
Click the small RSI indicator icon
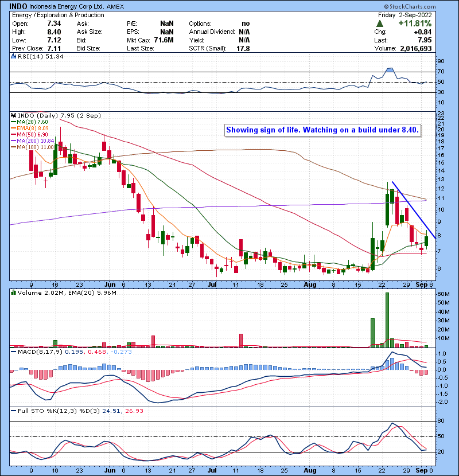pos(13,56)
